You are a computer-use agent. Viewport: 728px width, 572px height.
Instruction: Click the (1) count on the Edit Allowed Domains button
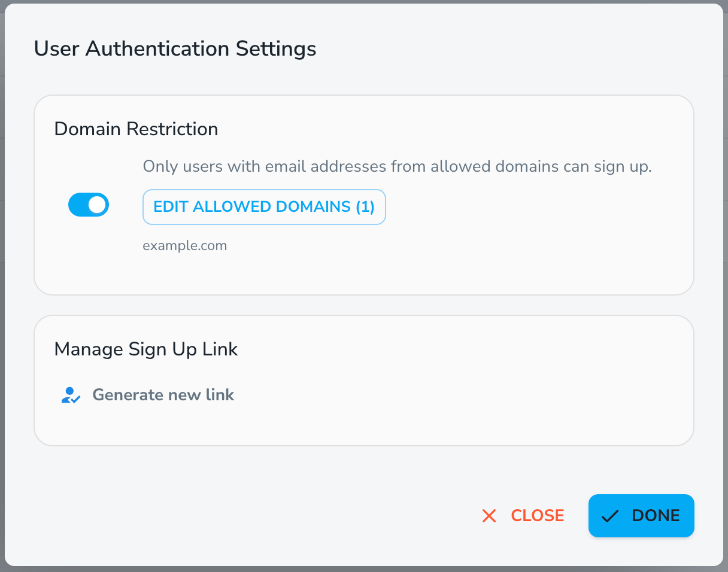pos(365,207)
